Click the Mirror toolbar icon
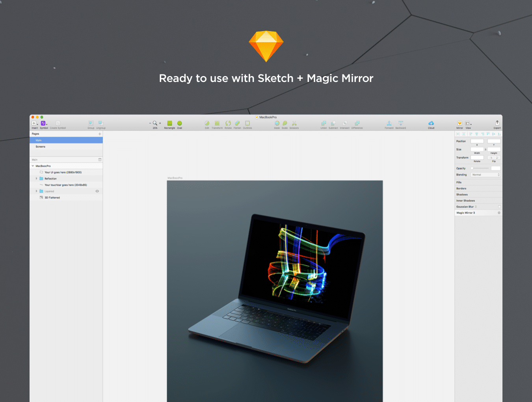The height and width of the screenshot is (402, 532). tap(459, 123)
